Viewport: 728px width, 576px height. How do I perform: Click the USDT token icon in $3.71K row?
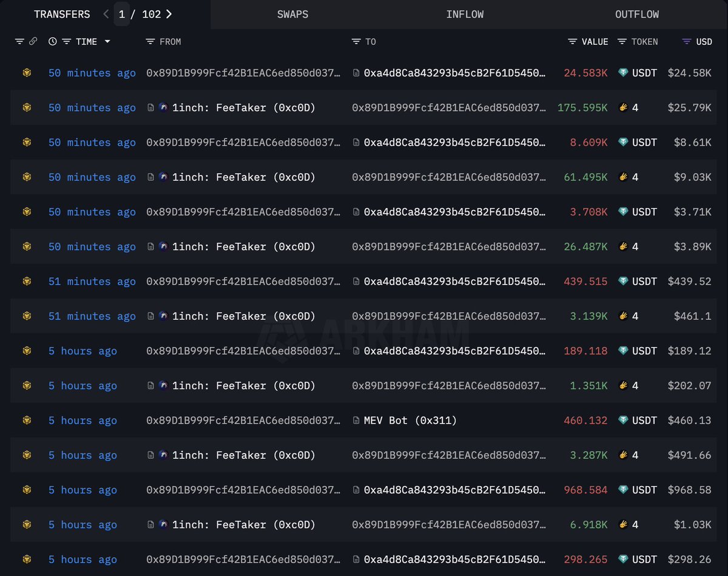click(x=623, y=212)
